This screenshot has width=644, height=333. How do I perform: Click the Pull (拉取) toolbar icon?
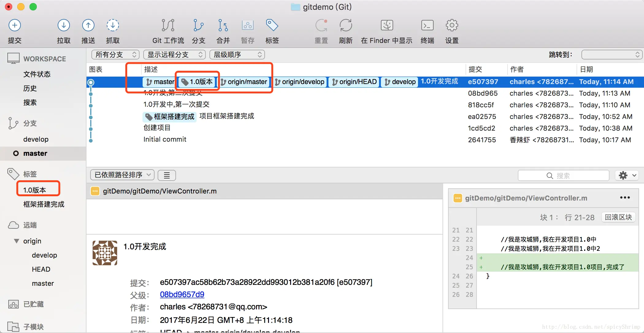pos(63,25)
